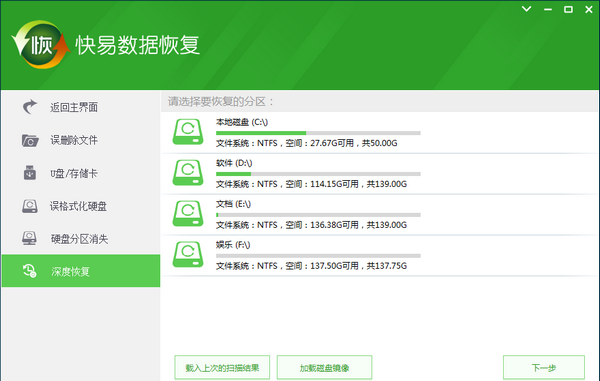The height and width of the screenshot is (381, 600).
Task: Select the drive icon for 文档 (E:\)
Action: coord(188,214)
